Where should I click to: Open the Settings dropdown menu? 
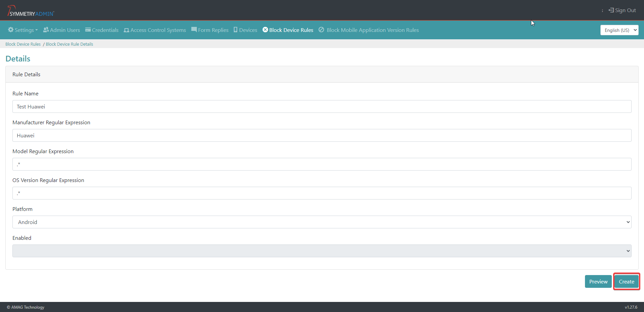(x=23, y=30)
